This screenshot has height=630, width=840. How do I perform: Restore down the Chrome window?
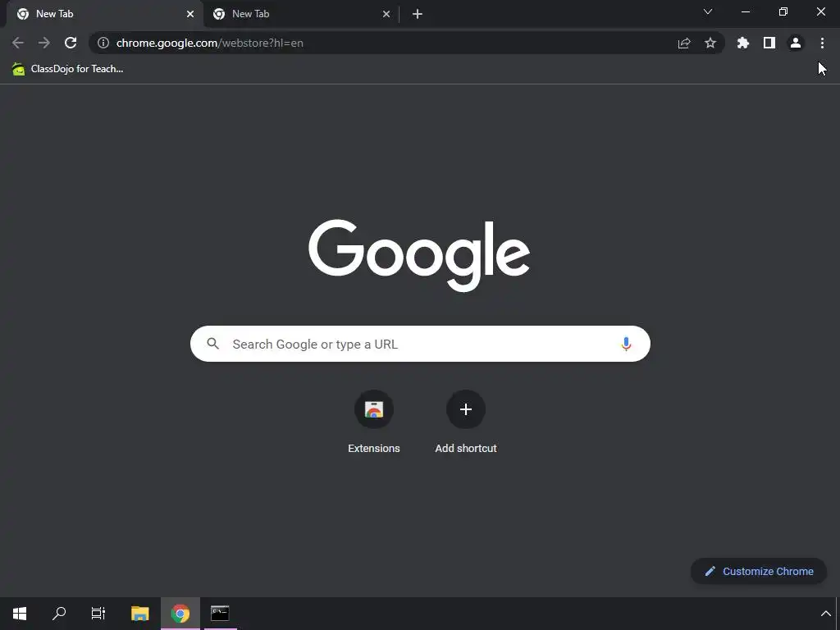click(783, 11)
